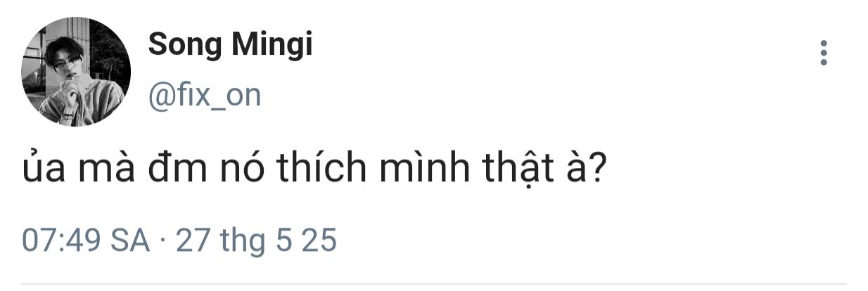
Task: Click the circular profile avatar photo
Action: click(77, 72)
